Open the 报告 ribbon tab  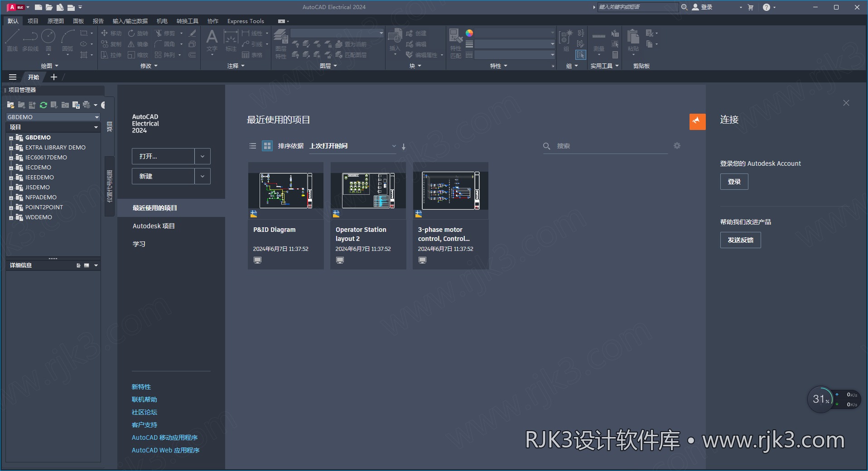tap(98, 21)
